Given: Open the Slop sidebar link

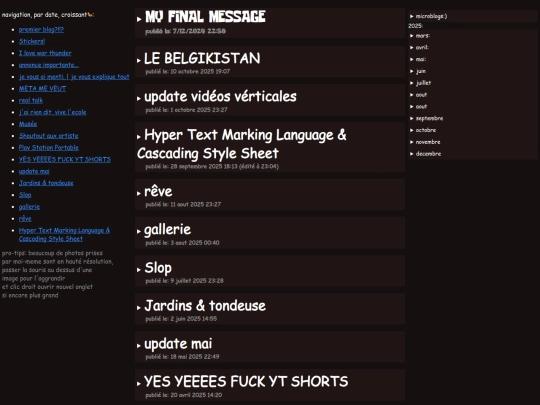Looking at the screenshot, I should (x=25, y=195).
